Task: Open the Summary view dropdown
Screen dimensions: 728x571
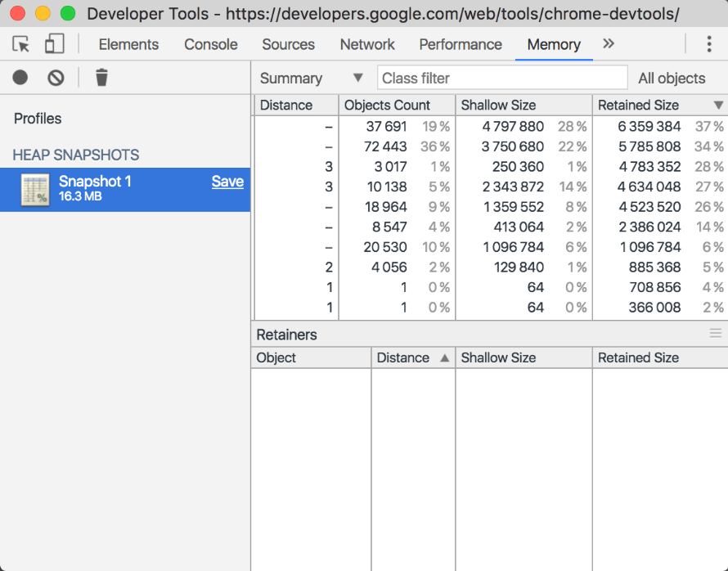Action: pos(311,78)
